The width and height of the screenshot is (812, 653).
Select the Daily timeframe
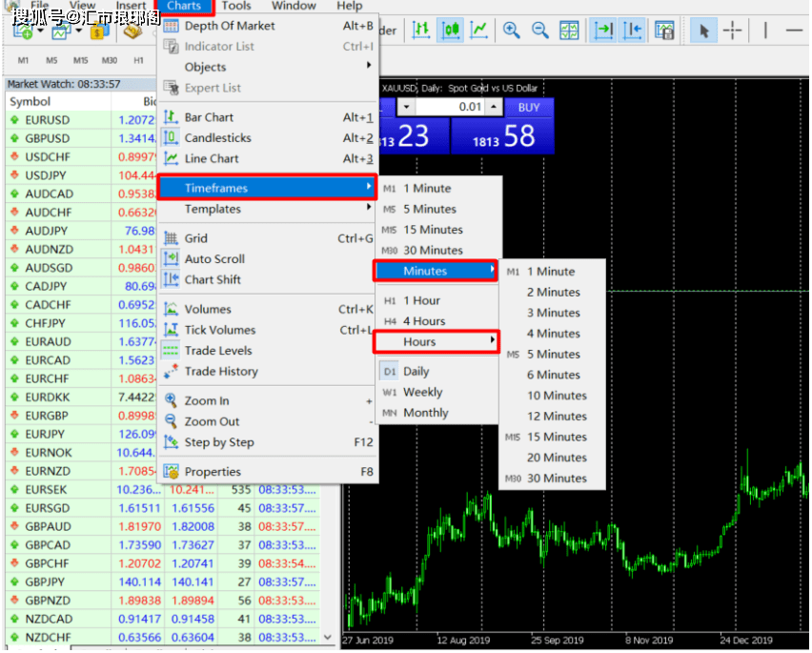[437, 371]
